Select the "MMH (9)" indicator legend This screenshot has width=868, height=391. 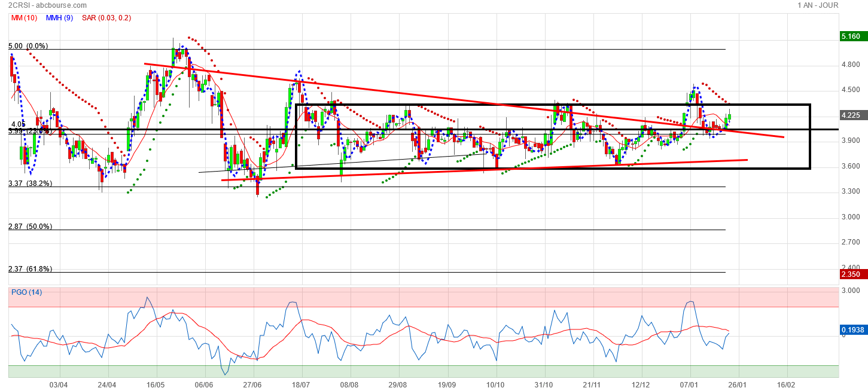[x=59, y=18]
